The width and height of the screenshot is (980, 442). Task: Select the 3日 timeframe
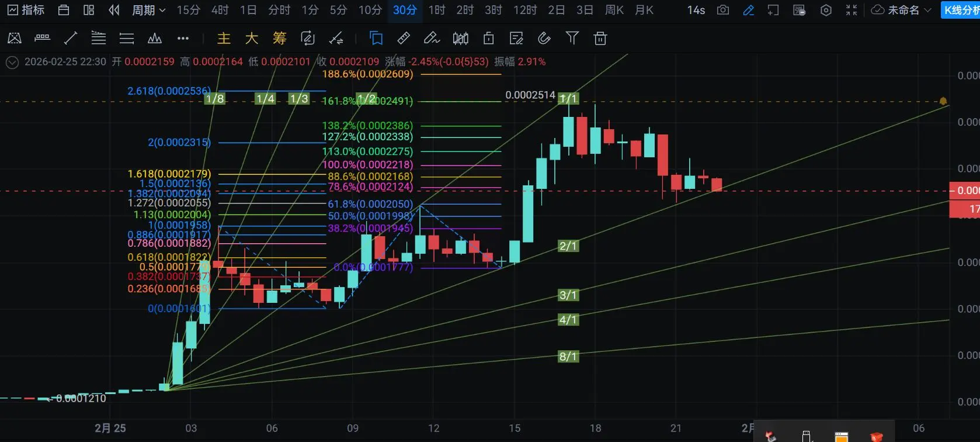click(585, 10)
